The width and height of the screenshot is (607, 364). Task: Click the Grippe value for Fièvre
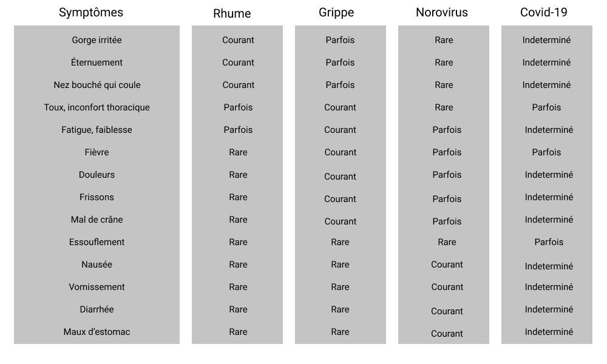click(340, 152)
